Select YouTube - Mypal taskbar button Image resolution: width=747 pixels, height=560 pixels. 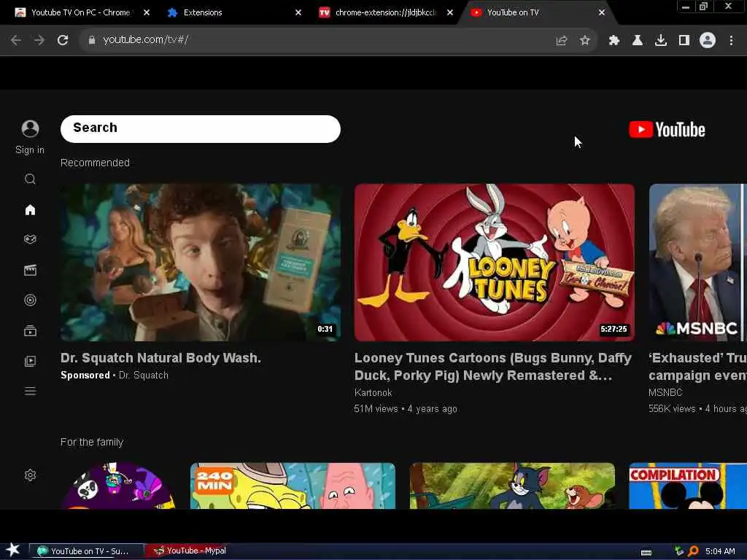click(x=190, y=551)
